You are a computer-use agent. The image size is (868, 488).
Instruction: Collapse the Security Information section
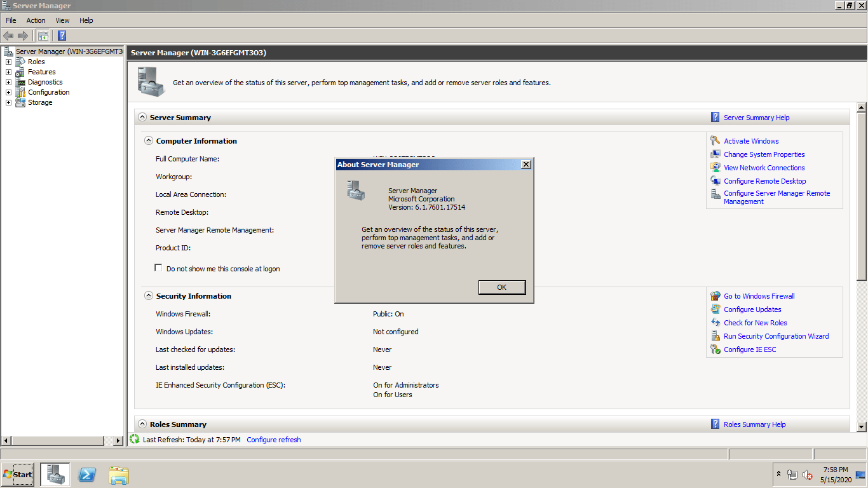(149, 296)
